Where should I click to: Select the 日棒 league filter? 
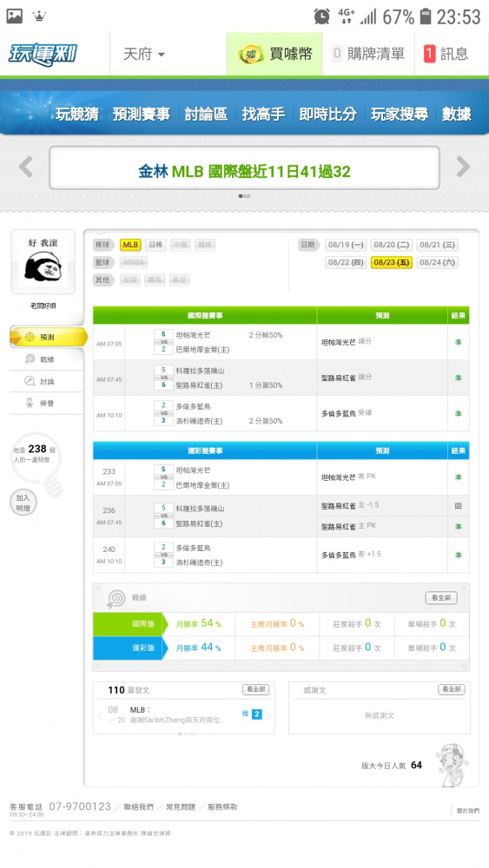click(155, 245)
